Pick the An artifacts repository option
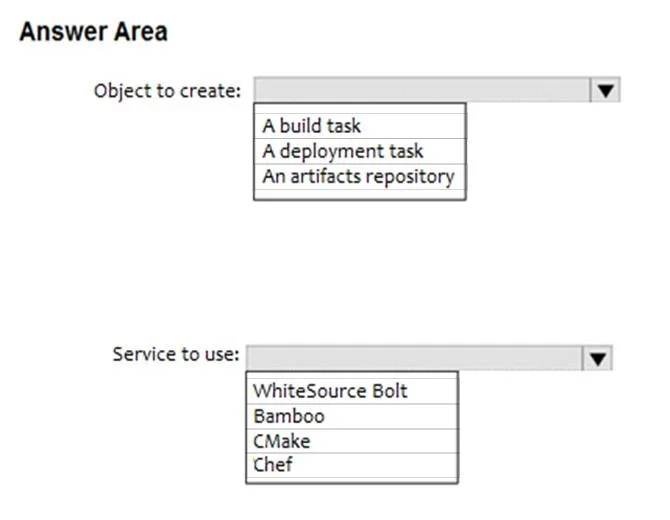This screenshot has height=520, width=670. (360, 176)
